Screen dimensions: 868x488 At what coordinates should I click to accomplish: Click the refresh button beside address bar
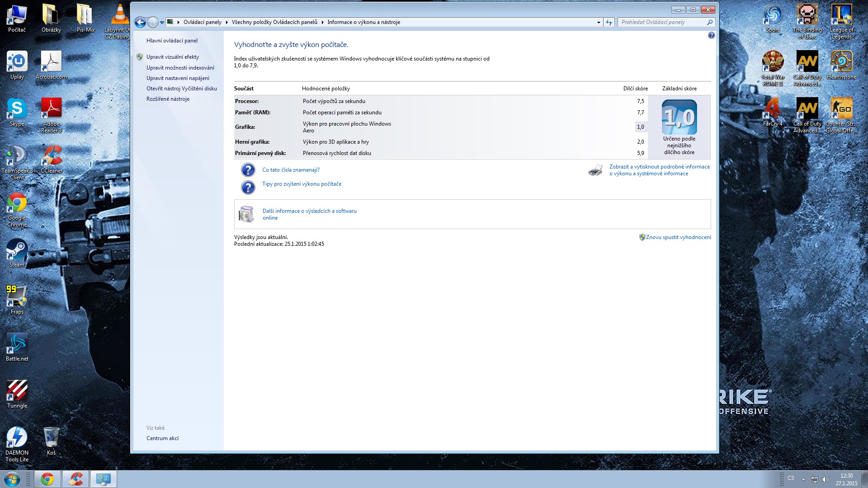pos(609,22)
